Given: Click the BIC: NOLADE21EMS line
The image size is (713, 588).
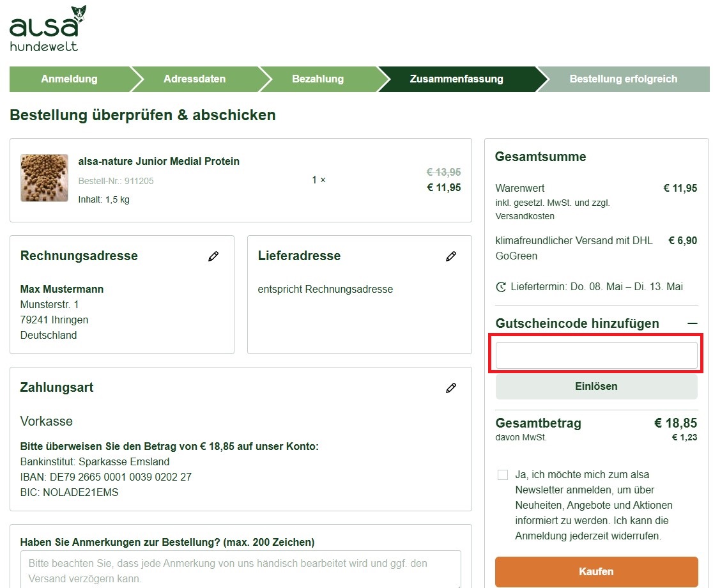Looking at the screenshot, I should click(69, 493).
